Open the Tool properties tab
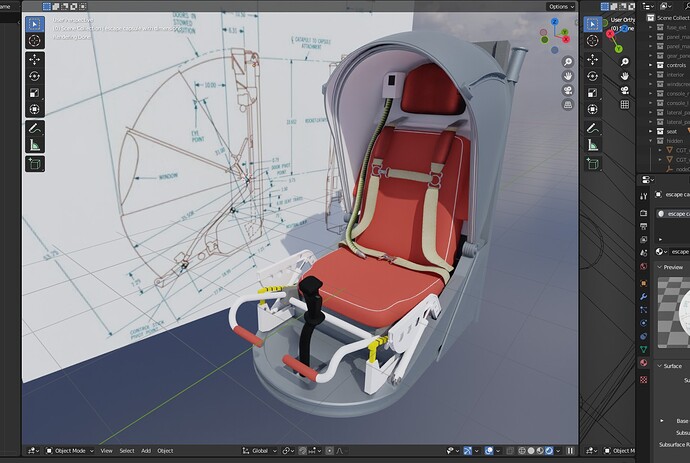Screen dimensions: 690x463 click(x=643, y=196)
